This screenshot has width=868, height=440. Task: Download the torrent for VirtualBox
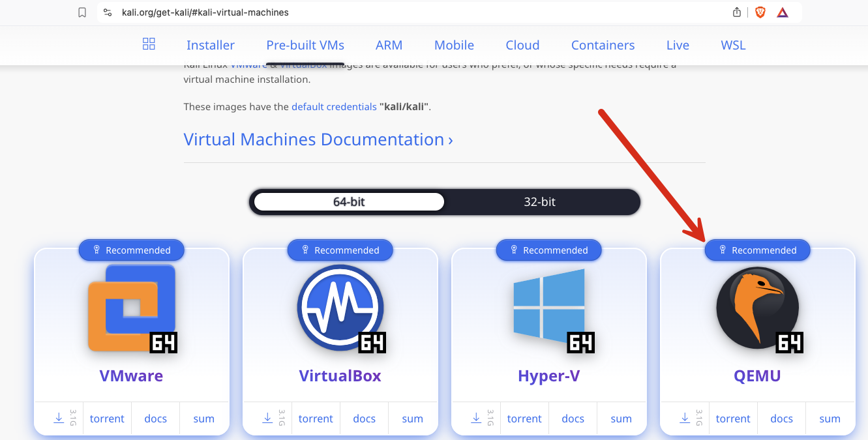[315, 418]
